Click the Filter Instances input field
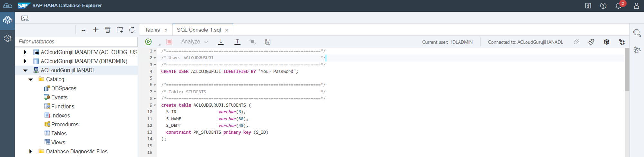The image size is (644, 157). pos(77,42)
